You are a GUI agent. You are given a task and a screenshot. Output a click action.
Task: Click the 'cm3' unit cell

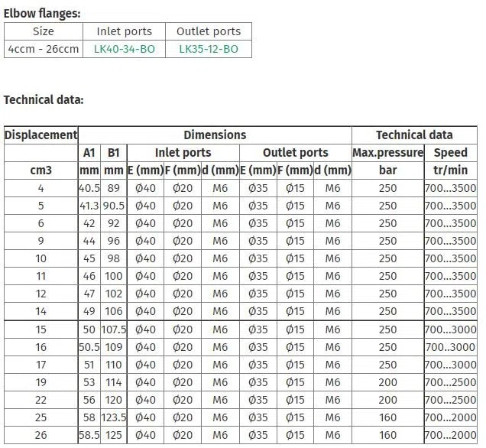41,170
